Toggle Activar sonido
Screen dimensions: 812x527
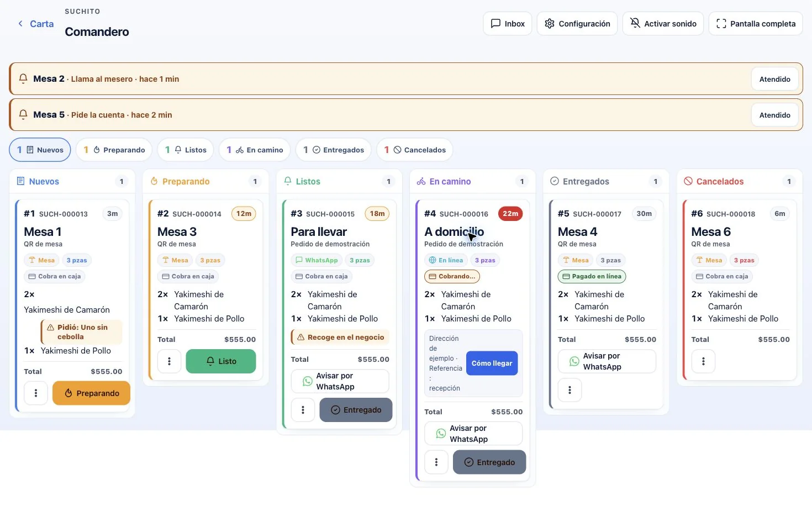(663, 24)
